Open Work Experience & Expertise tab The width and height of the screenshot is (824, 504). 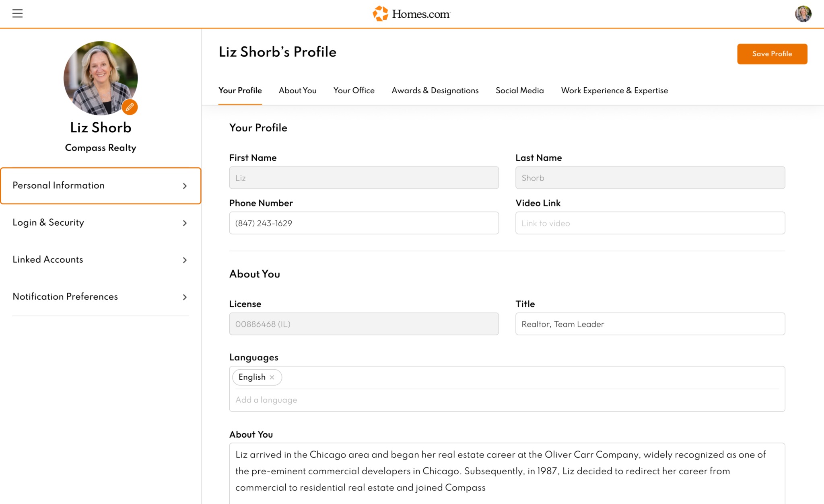614,91
